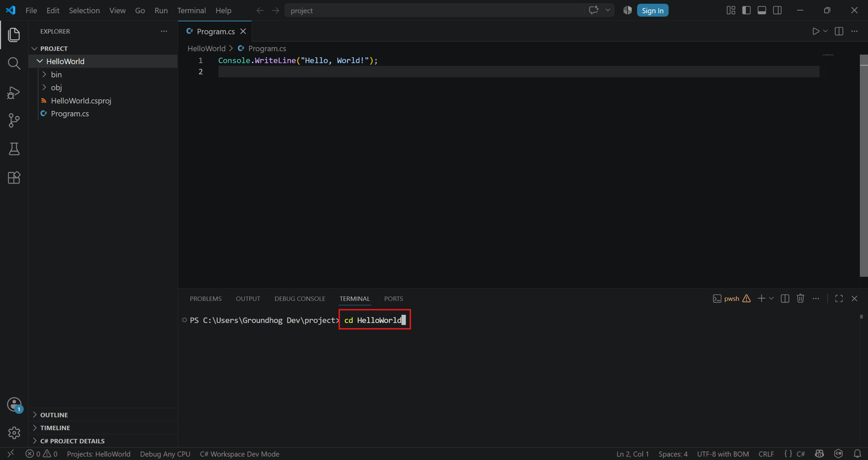Click UTF-8 with BOM encoding indicator
868x460 pixels.
coord(723,454)
